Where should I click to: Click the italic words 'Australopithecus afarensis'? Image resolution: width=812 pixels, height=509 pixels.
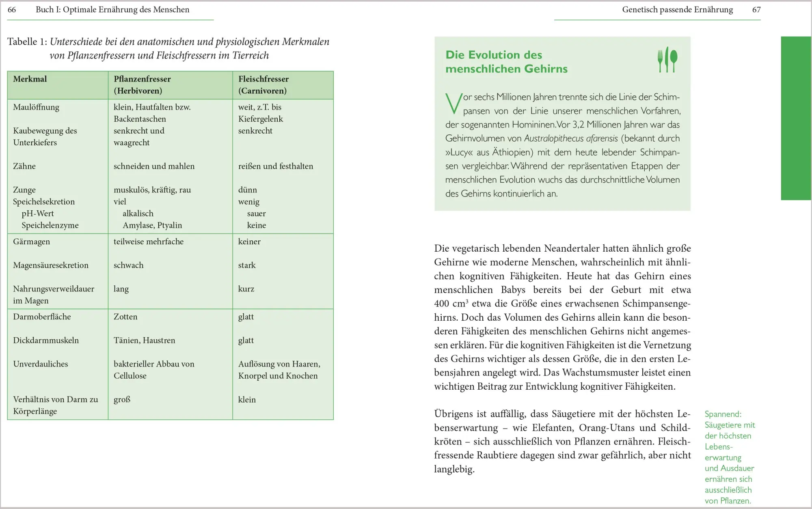pyautogui.click(x=571, y=138)
